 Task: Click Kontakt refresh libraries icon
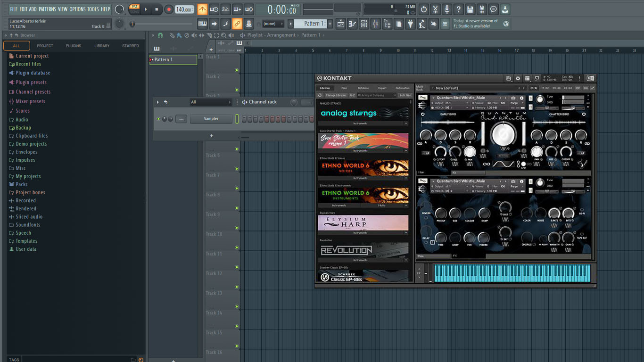320,95
